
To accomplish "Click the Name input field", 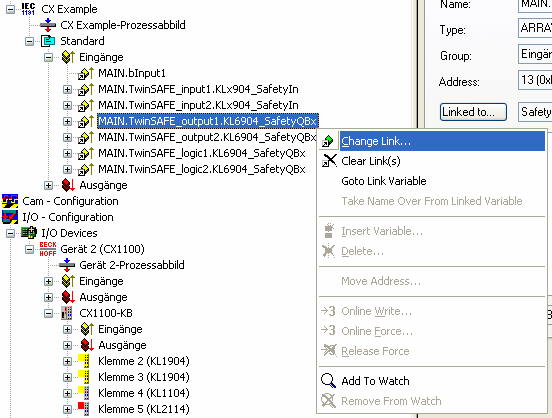I will [535, 5].
